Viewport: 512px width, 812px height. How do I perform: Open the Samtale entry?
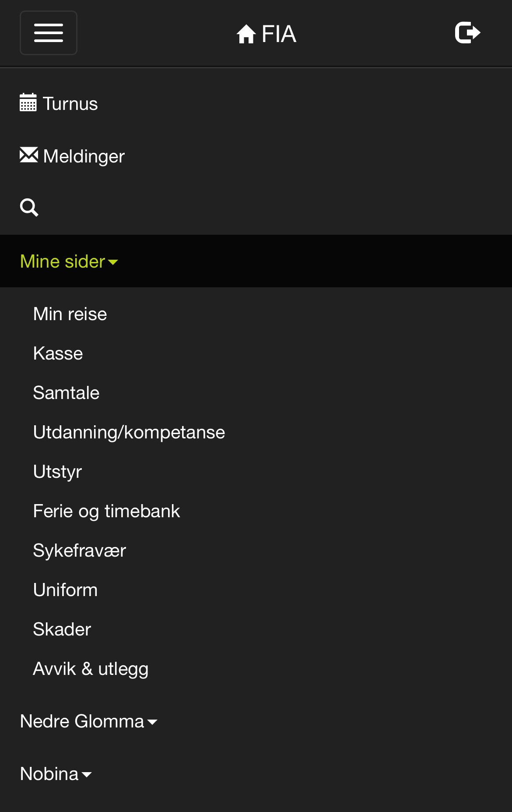pos(67,393)
